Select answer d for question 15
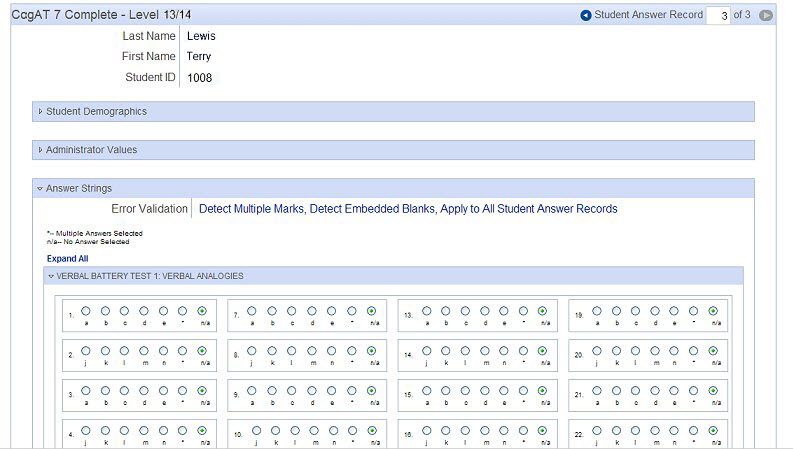The image size is (794, 449). click(485, 391)
